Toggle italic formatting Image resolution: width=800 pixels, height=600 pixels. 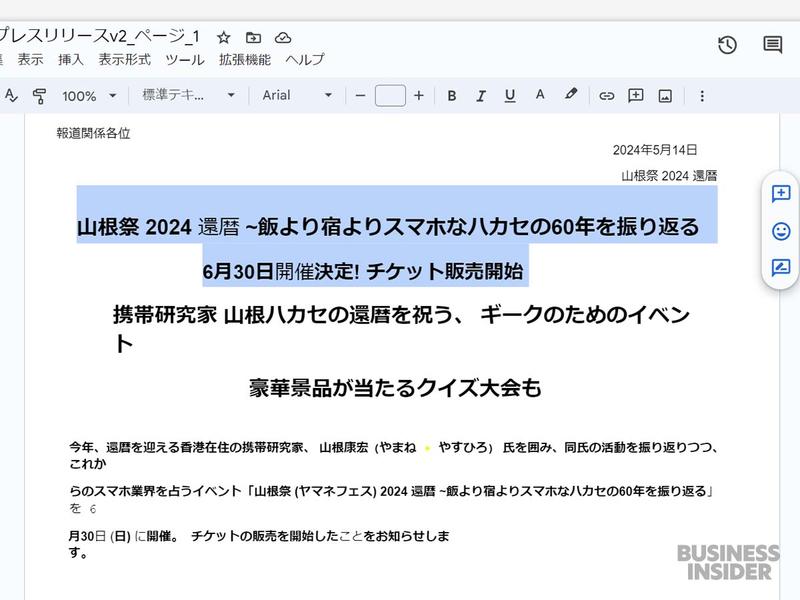[x=481, y=96]
